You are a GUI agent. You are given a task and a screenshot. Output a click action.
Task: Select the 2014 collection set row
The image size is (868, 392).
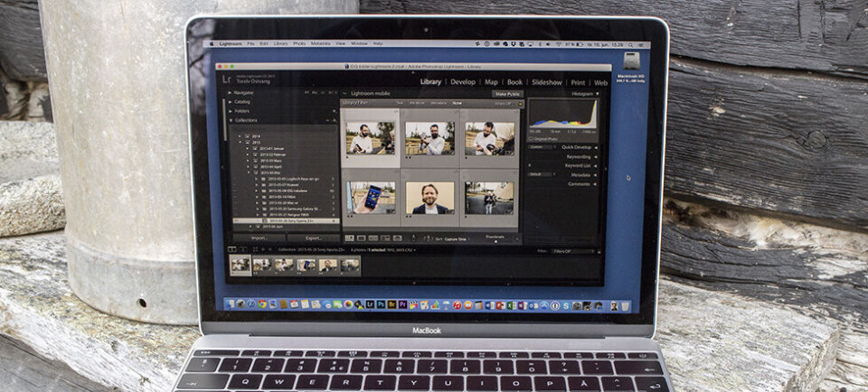[285, 136]
